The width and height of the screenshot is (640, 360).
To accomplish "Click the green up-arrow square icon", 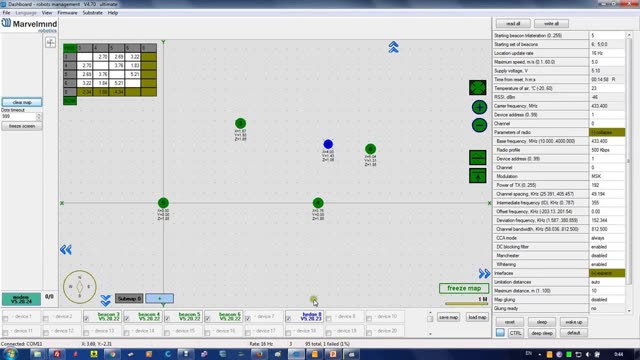I will pos(478,176).
